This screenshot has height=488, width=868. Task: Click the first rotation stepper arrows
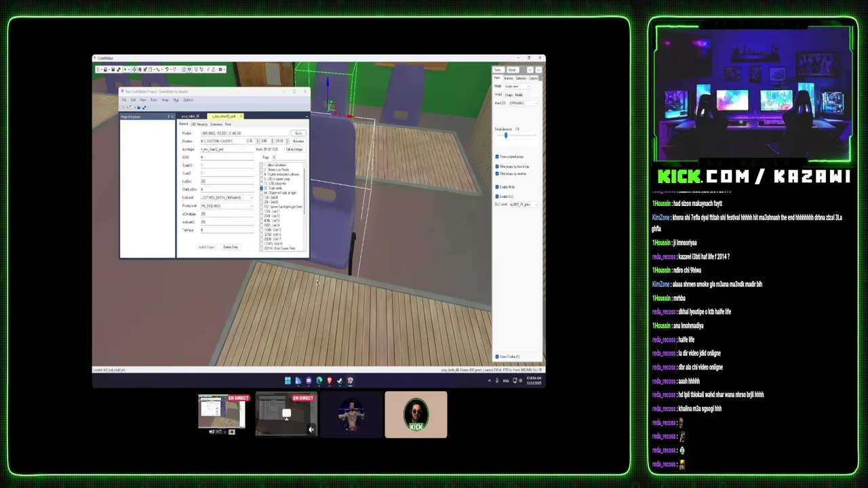258,141
